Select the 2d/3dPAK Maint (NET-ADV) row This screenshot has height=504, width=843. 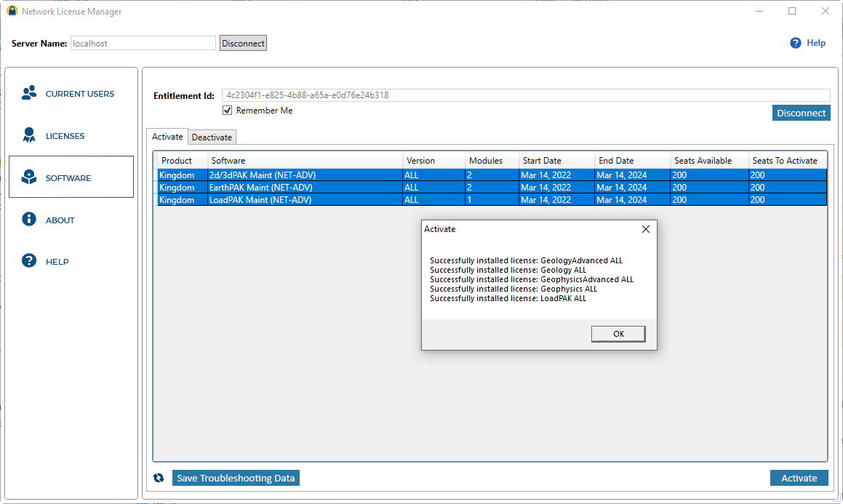point(490,175)
